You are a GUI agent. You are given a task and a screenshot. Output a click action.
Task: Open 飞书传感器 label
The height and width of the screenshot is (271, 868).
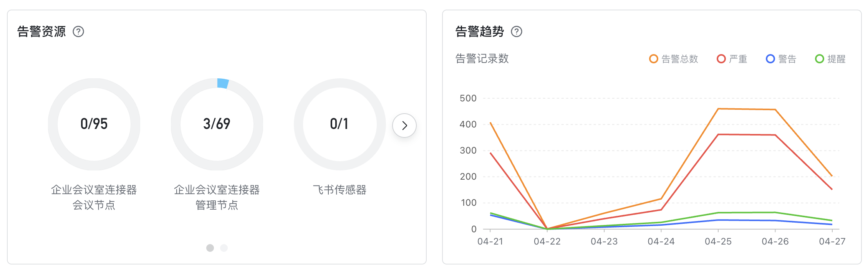coord(340,190)
